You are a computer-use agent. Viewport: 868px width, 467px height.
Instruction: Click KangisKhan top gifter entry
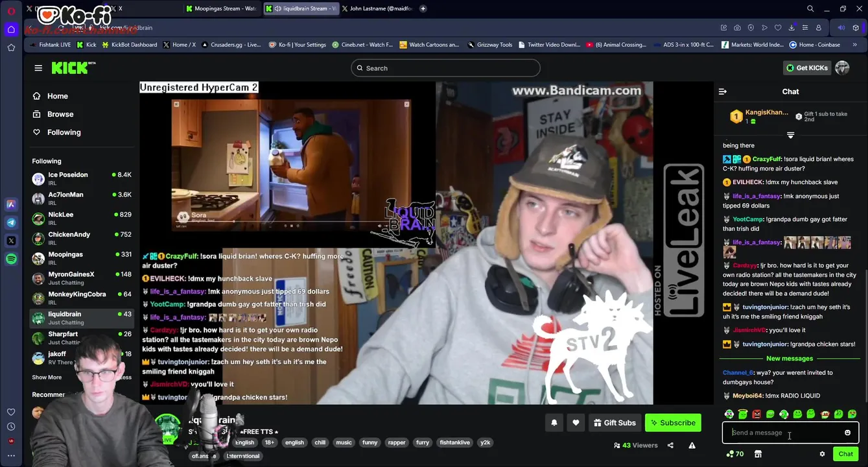pos(759,116)
